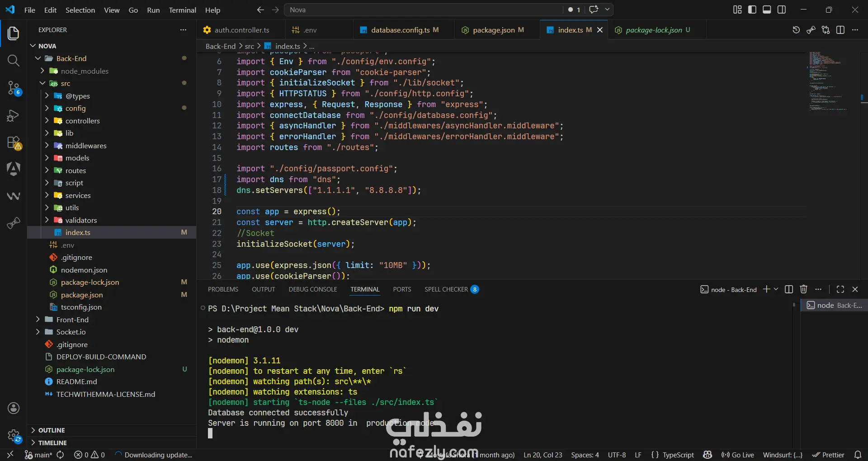This screenshot has width=868, height=461.
Task: Open the Extensions view with warning badge
Action: point(13,143)
